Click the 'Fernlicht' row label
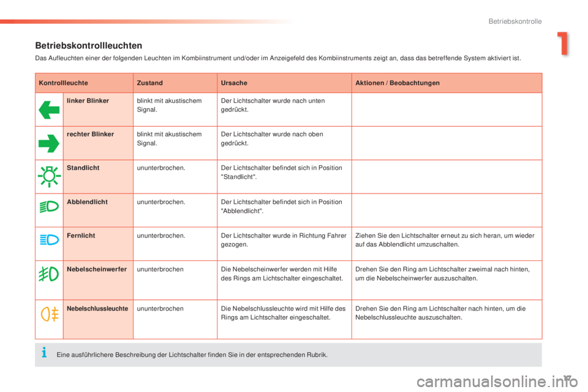This screenshot has width=588, height=392. 81,236
